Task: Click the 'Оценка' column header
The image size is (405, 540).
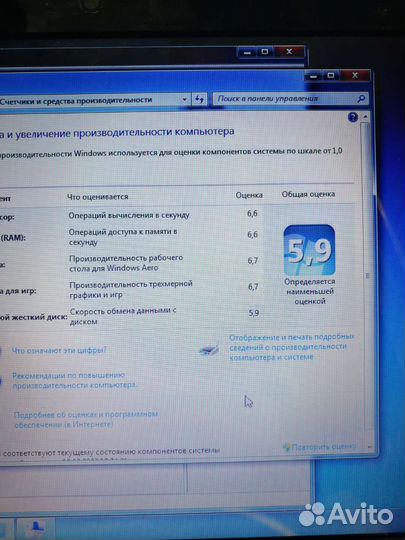Action: point(249,195)
